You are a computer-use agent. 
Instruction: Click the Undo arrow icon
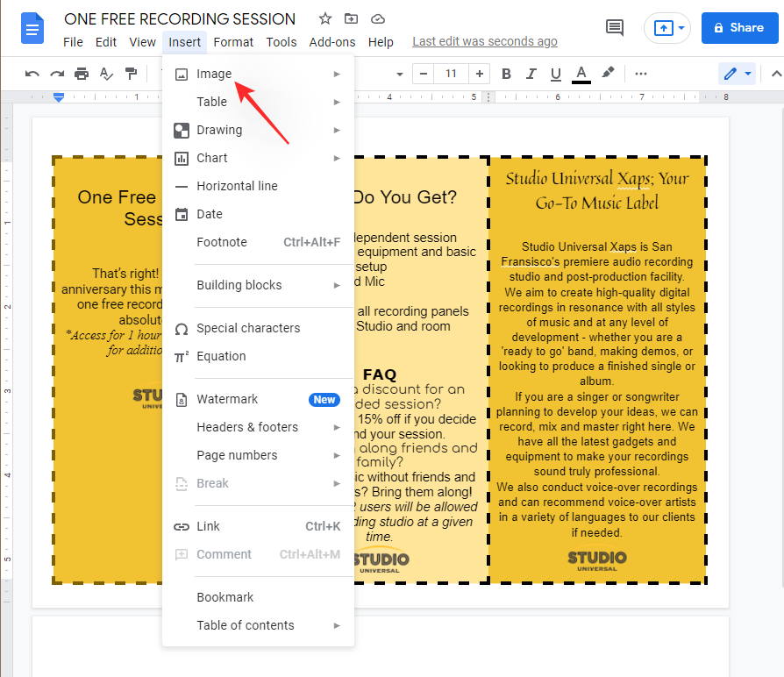32,74
